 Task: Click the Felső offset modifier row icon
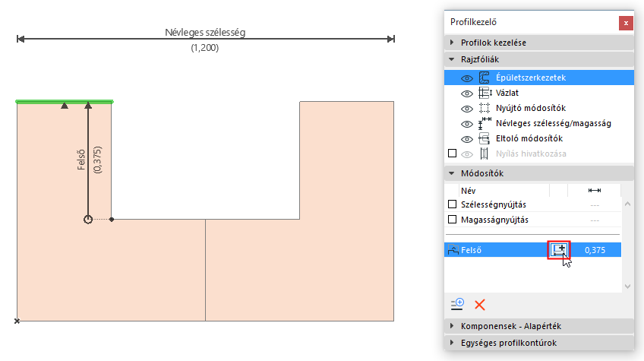(453, 250)
